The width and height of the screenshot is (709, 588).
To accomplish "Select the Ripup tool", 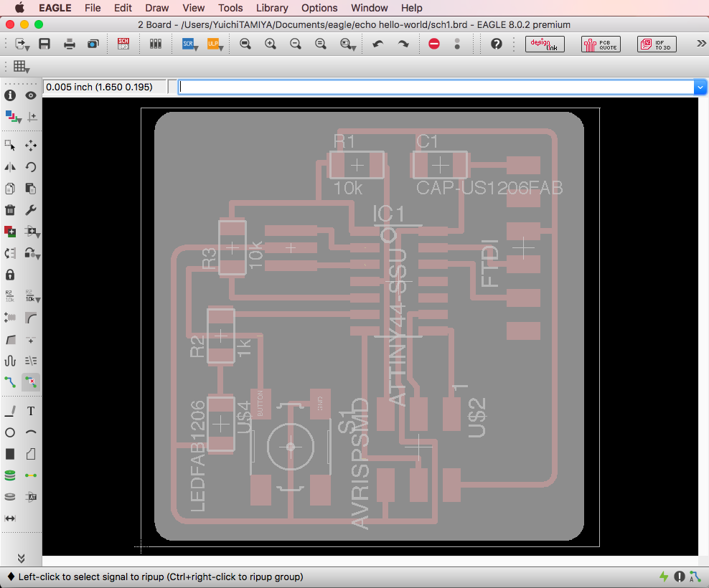I will pos(31,382).
